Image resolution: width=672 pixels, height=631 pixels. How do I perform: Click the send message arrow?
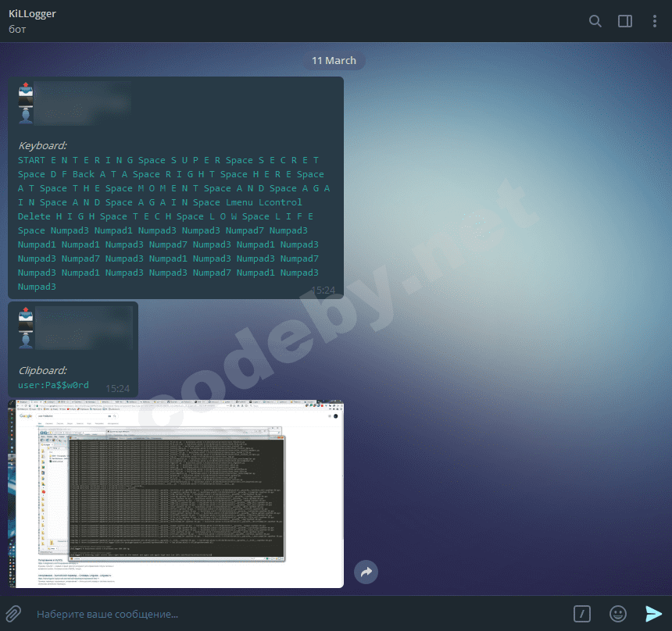(x=653, y=614)
